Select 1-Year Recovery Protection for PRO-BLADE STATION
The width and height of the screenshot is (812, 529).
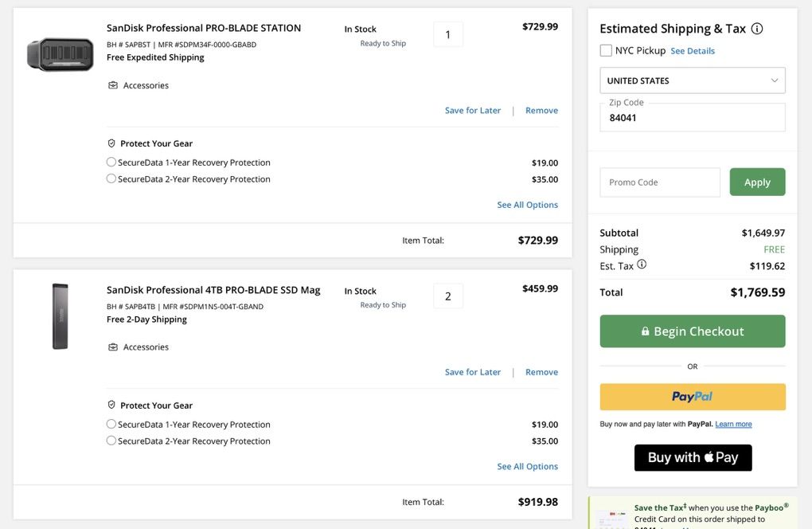(x=111, y=163)
